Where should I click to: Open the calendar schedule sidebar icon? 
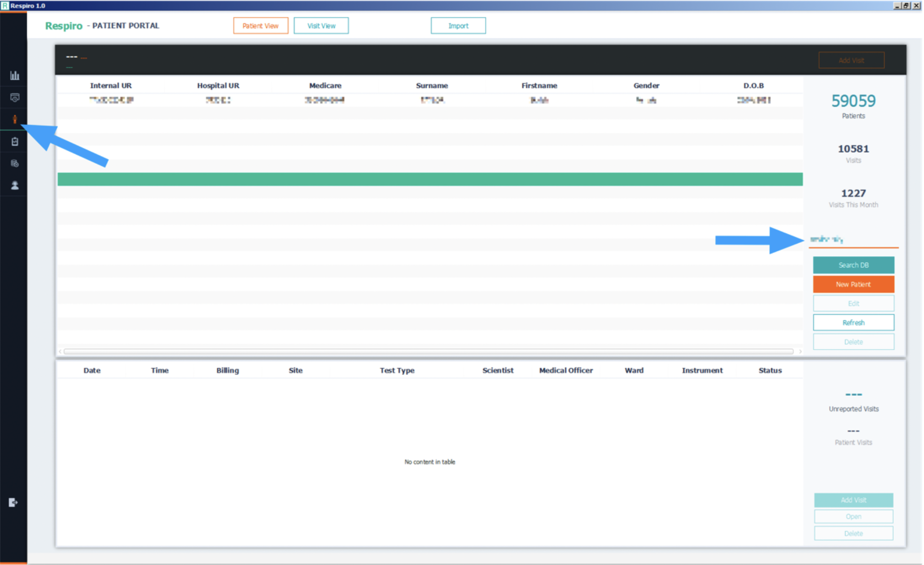15,98
